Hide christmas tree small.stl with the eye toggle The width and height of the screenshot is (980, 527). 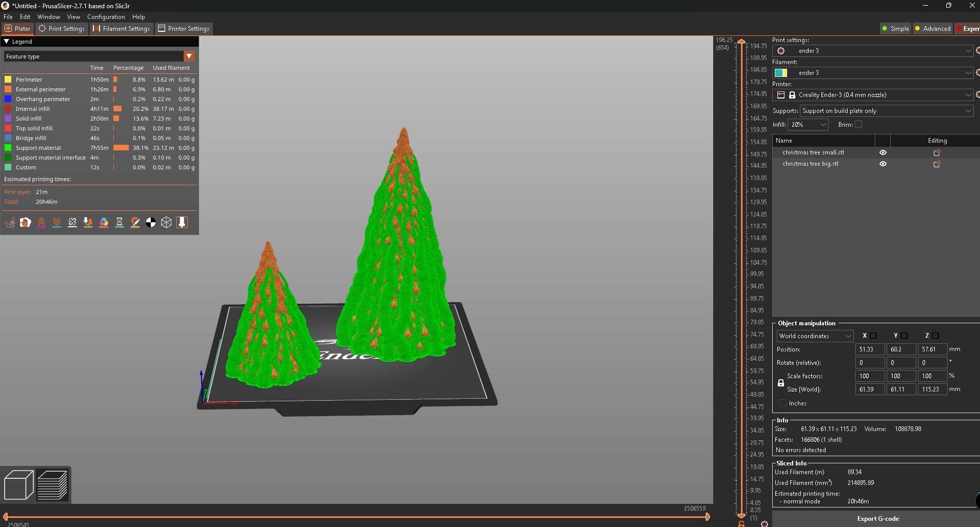click(883, 152)
